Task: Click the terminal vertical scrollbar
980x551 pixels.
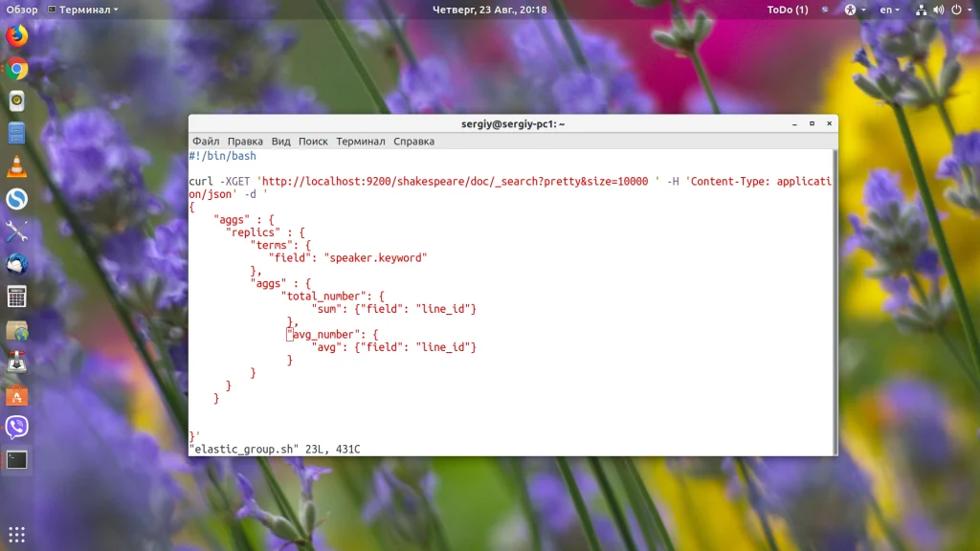Action: (835, 301)
